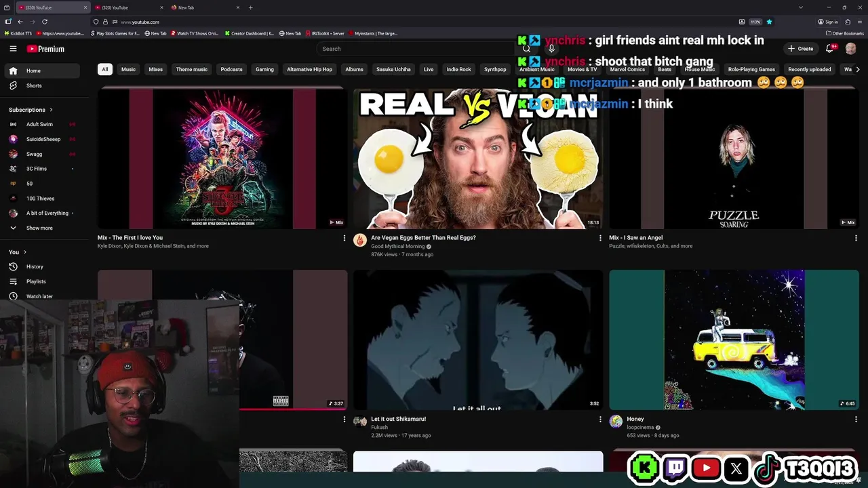The image size is (868, 488).
Task: Close the first YouTube browser tab
Action: [85, 7]
